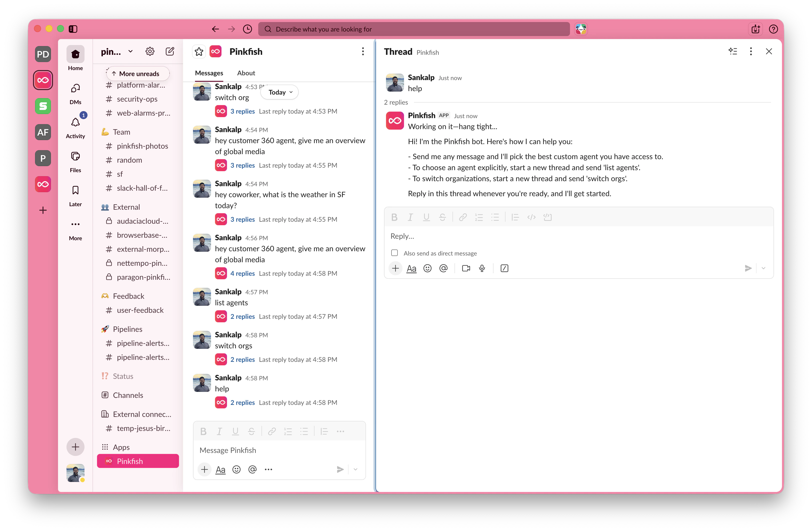Open channel settings with the gear icon
The image size is (812, 531).
[x=150, y=51]
